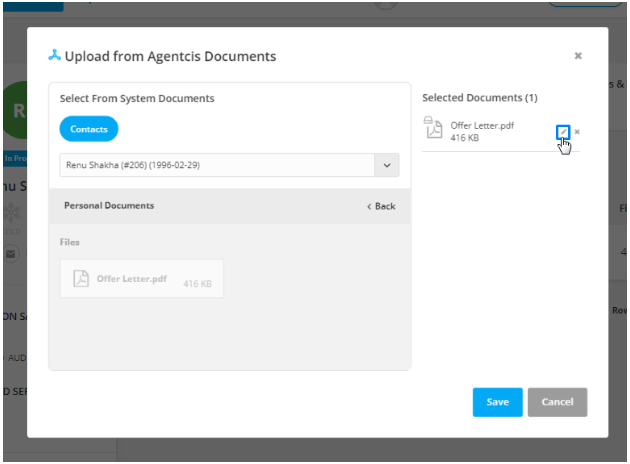This screenshot has height=464, width=630.
Task: Close the Upload from Agentcis Documents dialog
Action: (x=578, y=56)
